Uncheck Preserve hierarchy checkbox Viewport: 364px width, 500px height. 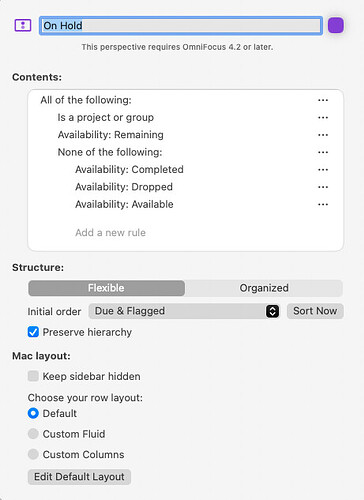(33, 332)
